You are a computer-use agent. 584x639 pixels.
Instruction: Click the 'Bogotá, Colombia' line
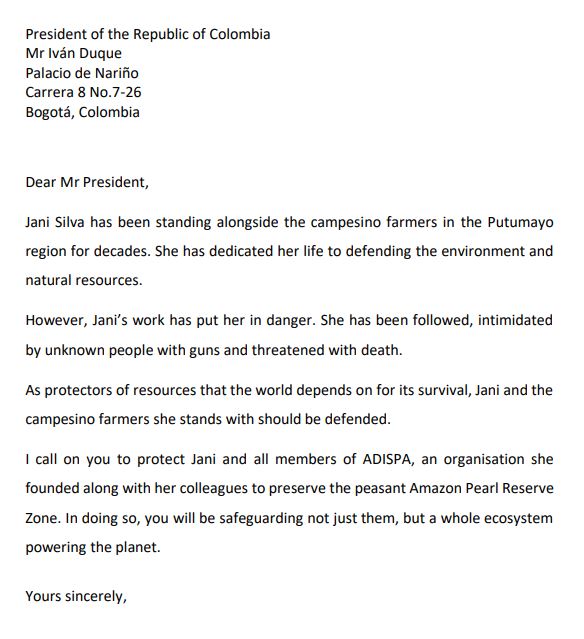click(x=82, y=112)
